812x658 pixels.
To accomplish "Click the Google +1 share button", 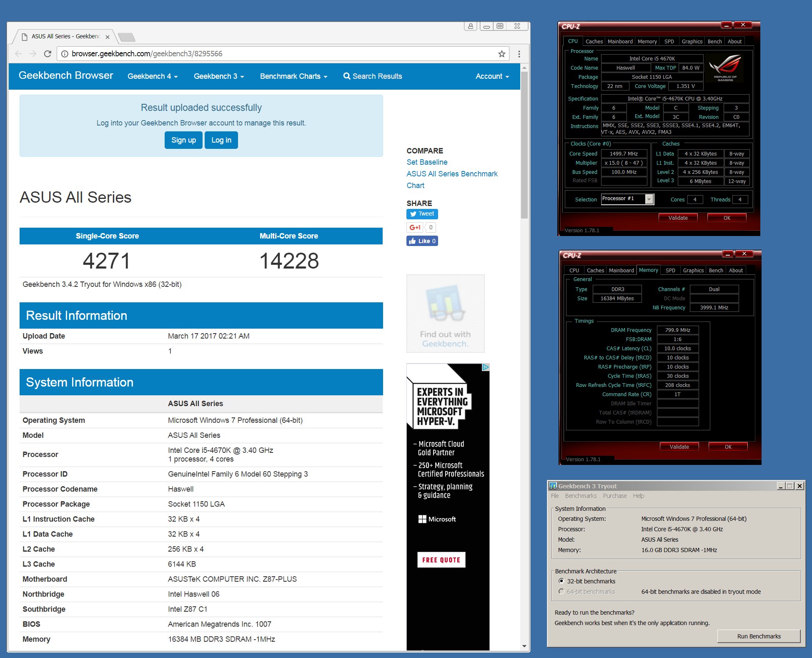I will coord(415,228).
